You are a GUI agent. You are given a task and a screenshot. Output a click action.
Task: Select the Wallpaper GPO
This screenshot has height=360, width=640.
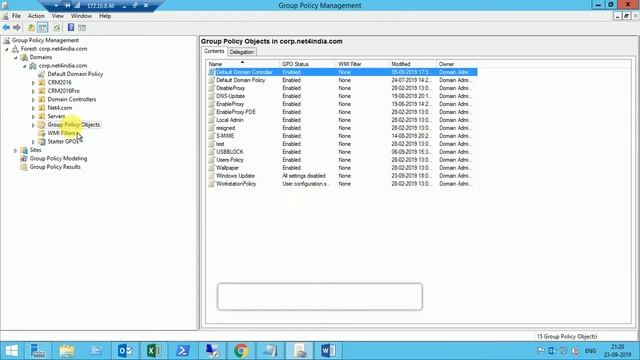(x=228, y=168)
